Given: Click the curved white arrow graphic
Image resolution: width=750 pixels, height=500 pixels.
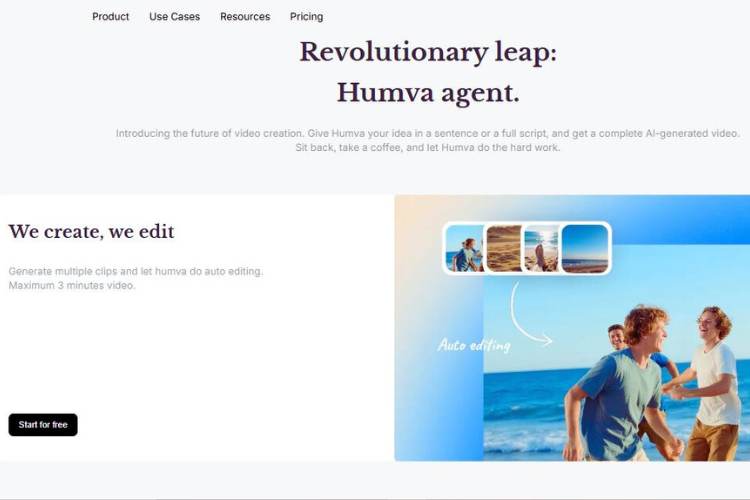Looking at the screenshot, I should tap(529, 314).
